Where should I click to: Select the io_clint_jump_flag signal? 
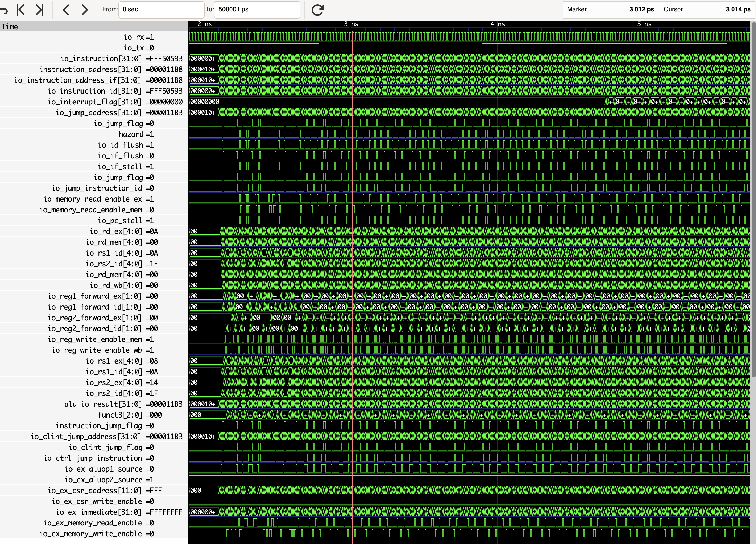(94, 447)
